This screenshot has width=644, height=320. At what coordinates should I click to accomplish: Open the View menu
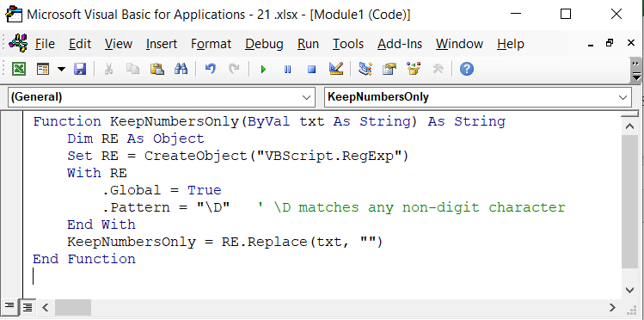click(119, 44)
